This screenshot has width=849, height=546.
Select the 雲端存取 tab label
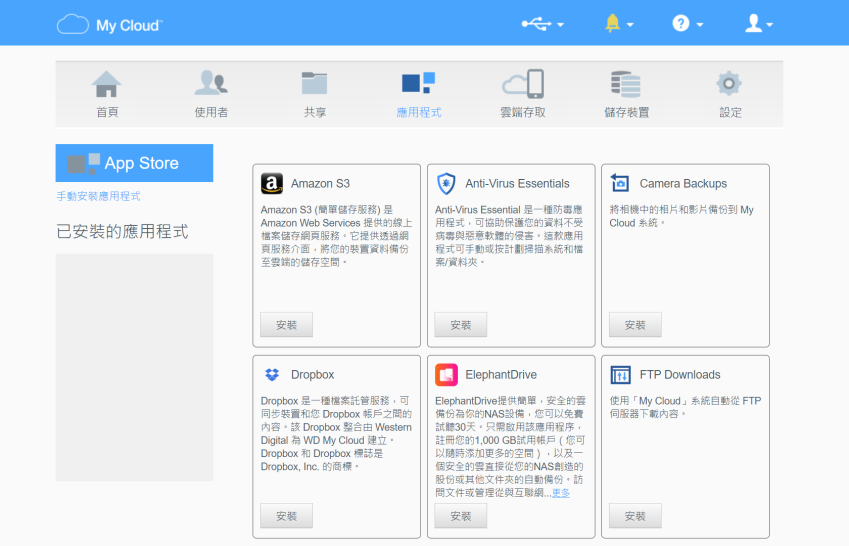pos(523,112)
